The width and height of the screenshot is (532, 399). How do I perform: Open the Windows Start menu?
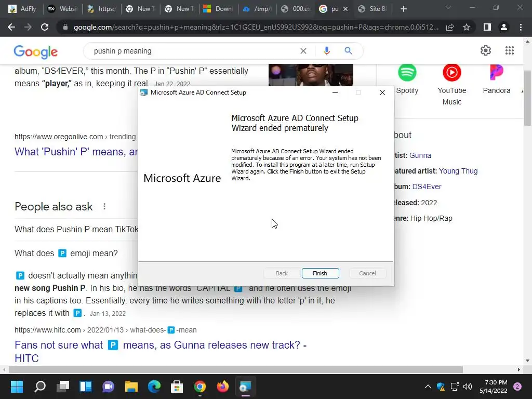17,387
